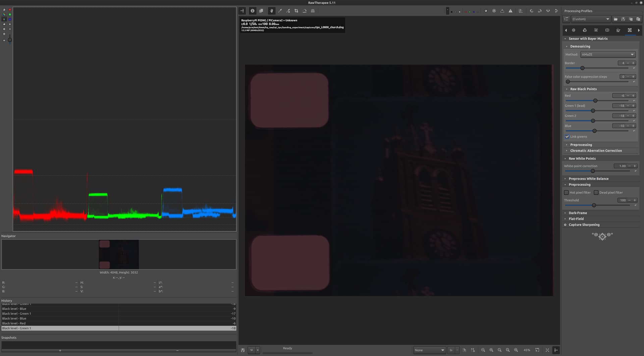Collapse the Demosaicing section

point(580,46)
